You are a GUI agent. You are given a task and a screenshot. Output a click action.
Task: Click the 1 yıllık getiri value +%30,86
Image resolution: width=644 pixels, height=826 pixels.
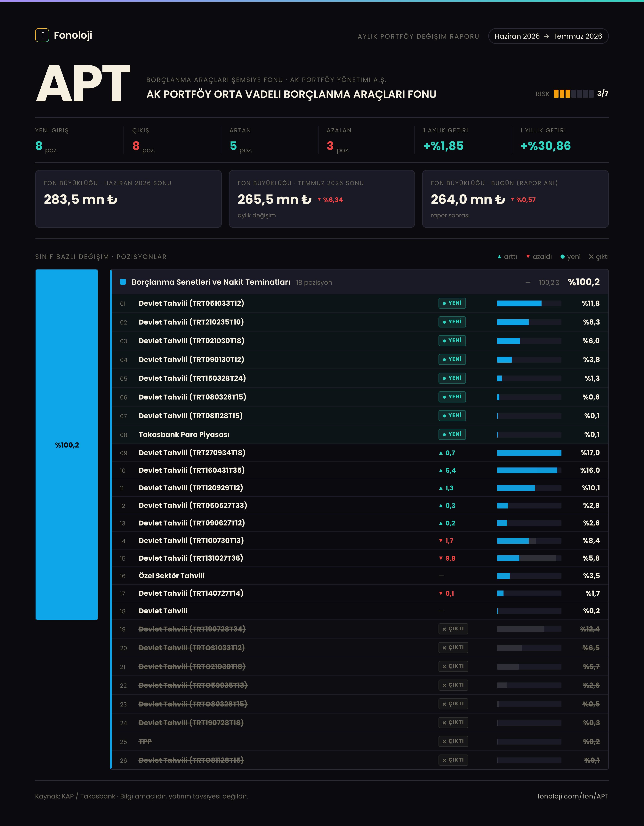click(x=546, y=146)
